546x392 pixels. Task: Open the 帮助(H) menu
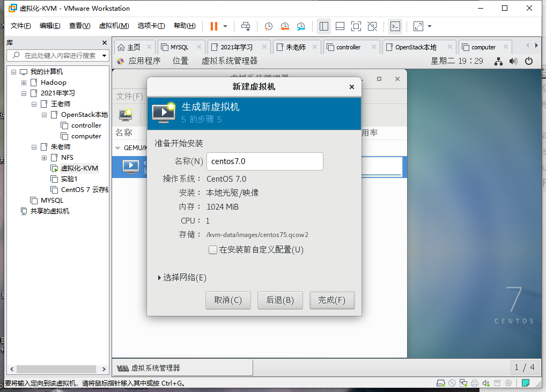(185, 26)
